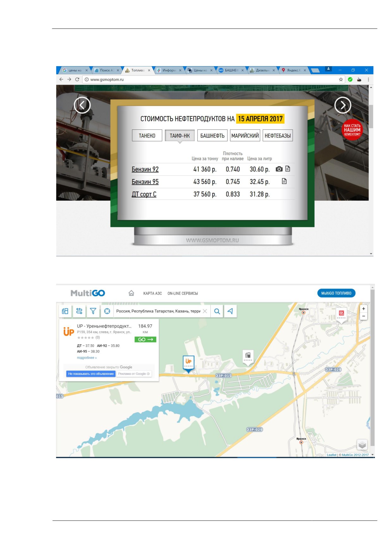Select the НЕФТЕБАЗЫ price tab
Screen dimensions: 392x555
point(278,135)
